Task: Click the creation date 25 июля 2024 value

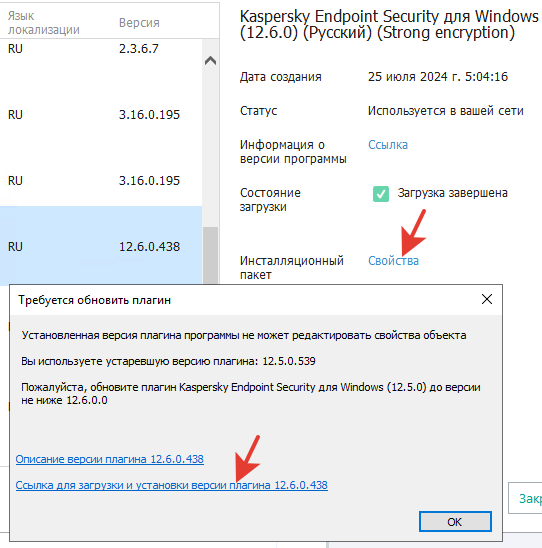Action: [438, 77]
